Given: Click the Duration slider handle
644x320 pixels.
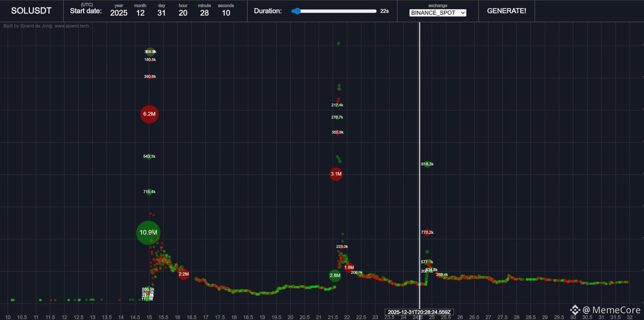Looking at the screenshot, I should (x=296, y=11).
